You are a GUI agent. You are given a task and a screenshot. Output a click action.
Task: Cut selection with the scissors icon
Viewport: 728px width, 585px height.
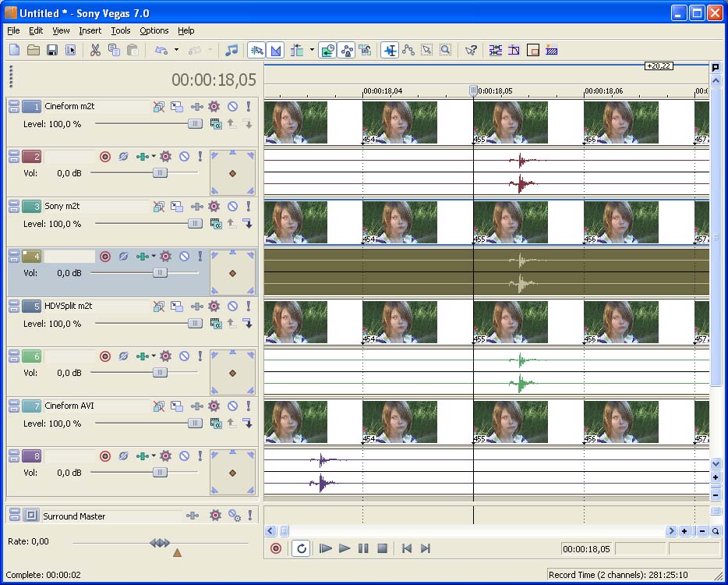pyautogui.click(x=95, y=50)
